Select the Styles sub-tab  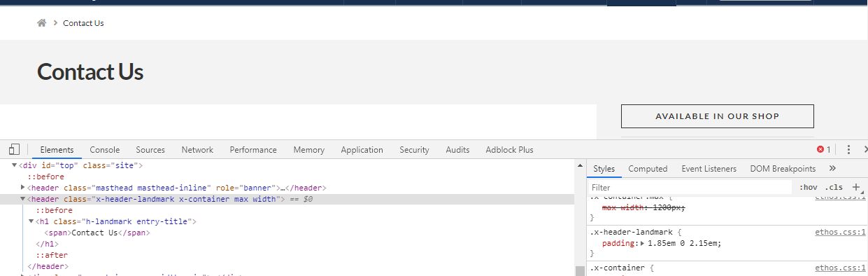point(604,169)
